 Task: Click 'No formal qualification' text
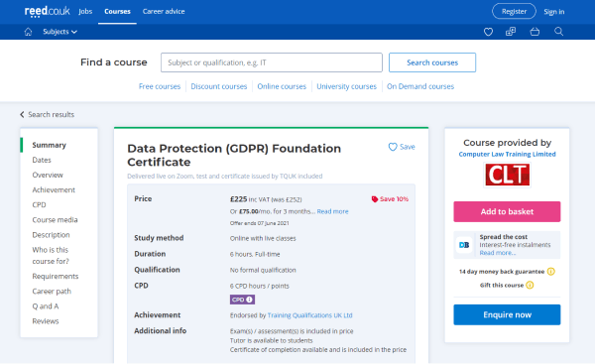point(263,270)
